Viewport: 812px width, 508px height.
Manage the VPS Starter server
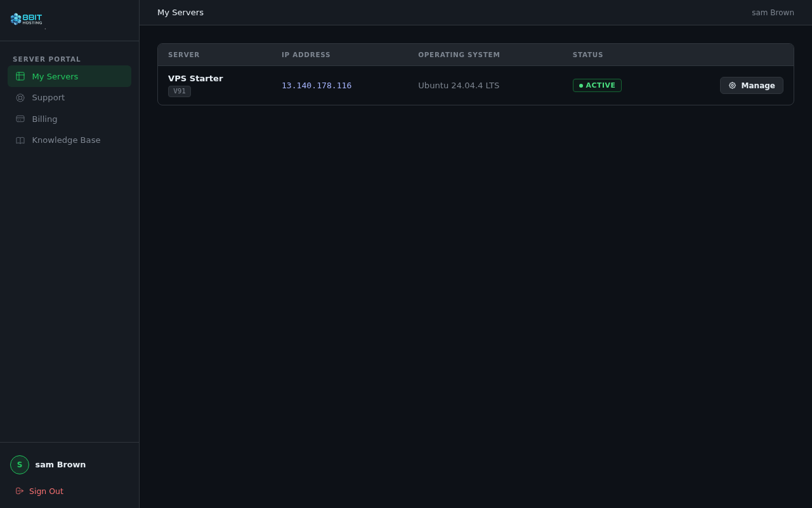pos(751,86)
